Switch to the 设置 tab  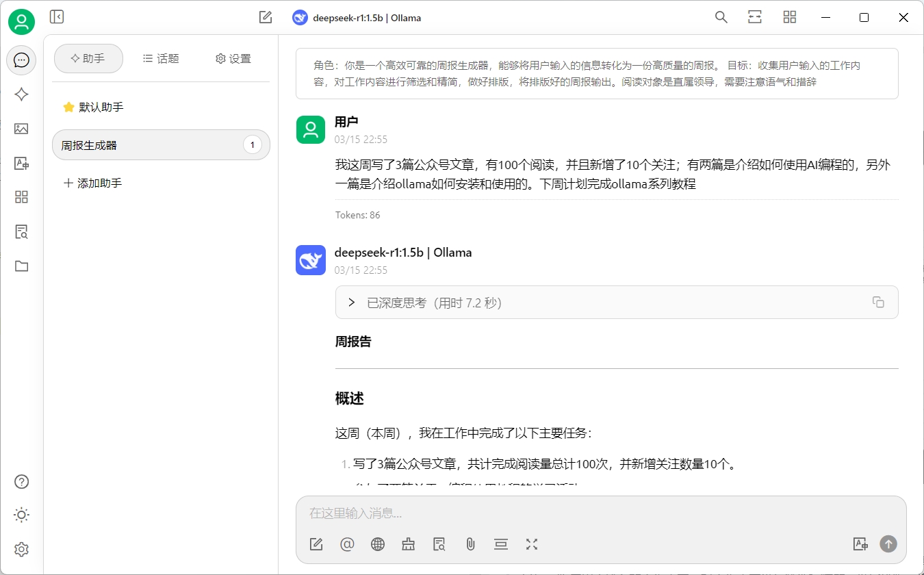point(233,59)
